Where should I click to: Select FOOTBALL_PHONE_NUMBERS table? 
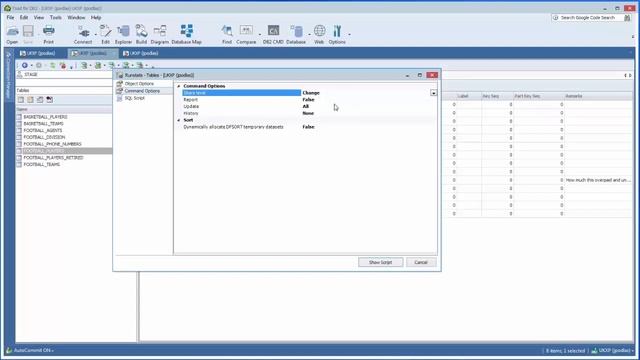52,144
